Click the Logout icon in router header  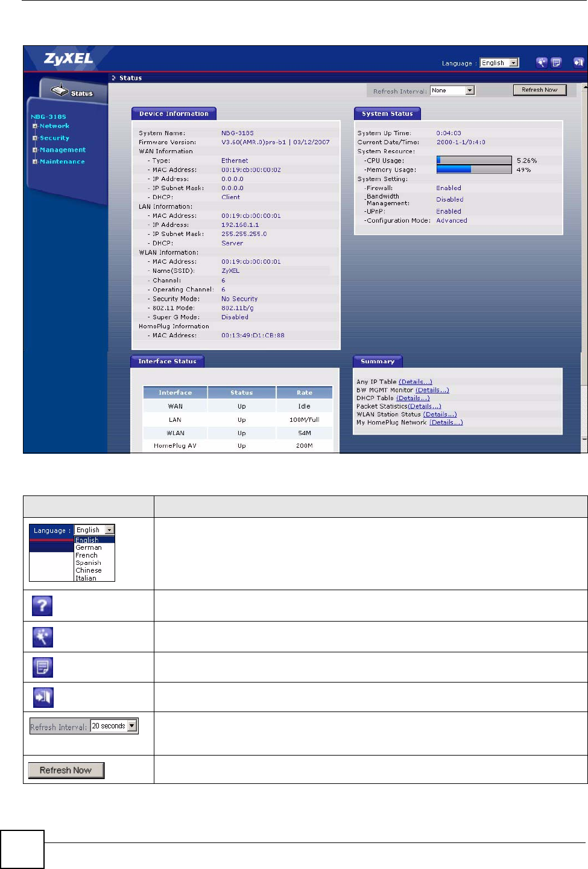[578, 62]
